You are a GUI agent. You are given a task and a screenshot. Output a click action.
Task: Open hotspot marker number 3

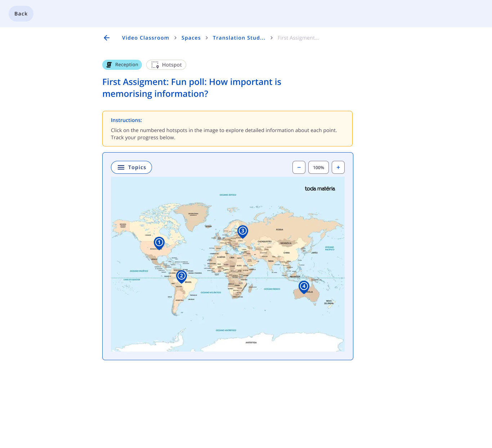coord(243,232)
